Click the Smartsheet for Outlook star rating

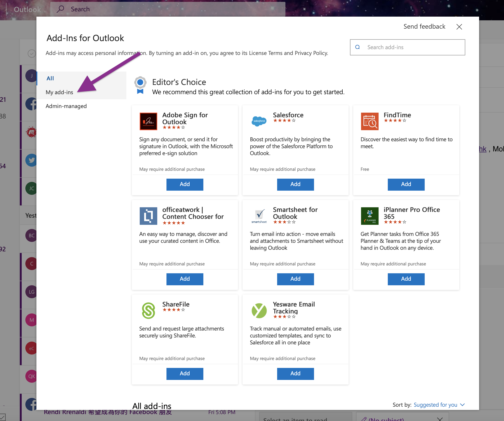tap(285, 222)
